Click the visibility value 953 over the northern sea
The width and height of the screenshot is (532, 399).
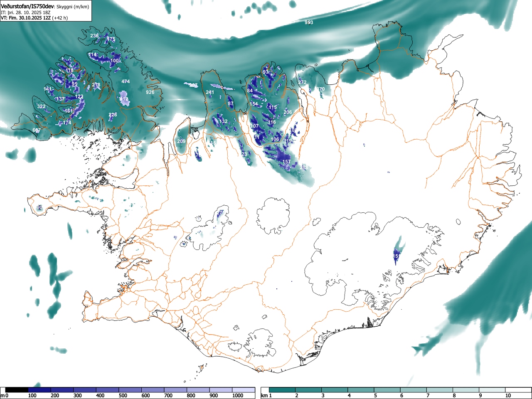[309, 22]
